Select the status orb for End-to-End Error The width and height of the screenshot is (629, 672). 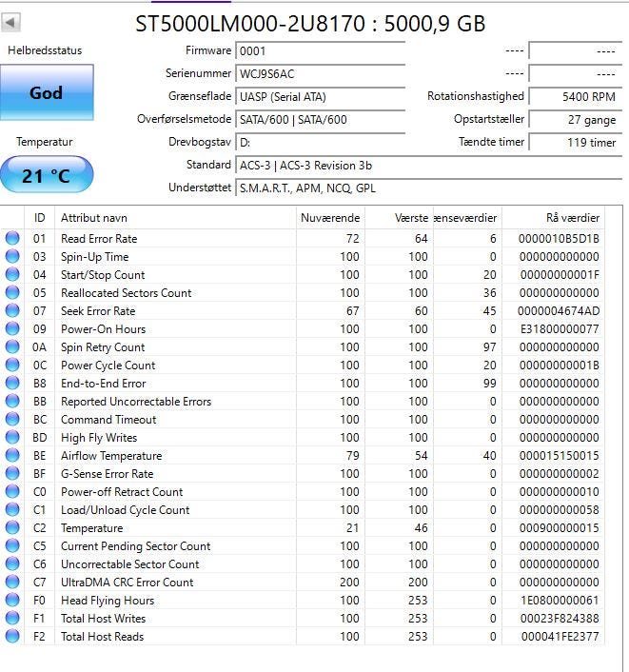pyautogui.click(x=12, y=384)
